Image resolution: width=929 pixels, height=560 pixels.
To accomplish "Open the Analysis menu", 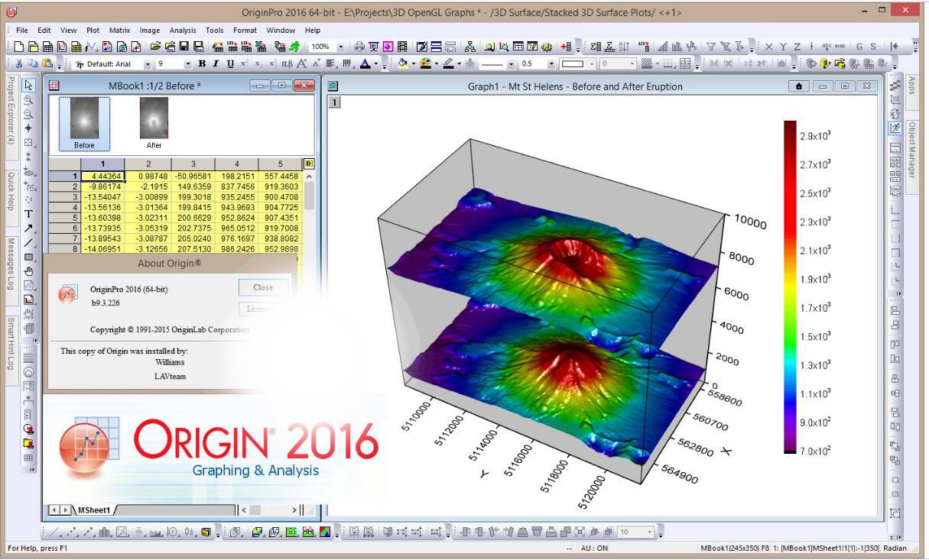I will point(182,30).
